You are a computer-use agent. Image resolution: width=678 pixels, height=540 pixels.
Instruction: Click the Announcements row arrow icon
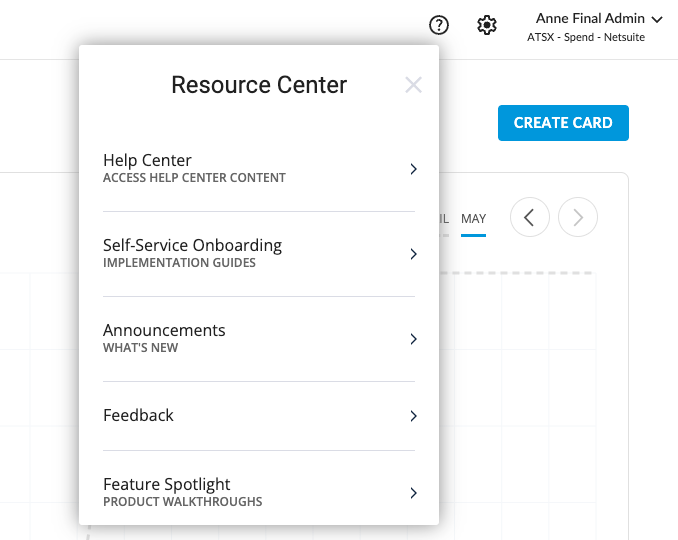pos(413,339)
